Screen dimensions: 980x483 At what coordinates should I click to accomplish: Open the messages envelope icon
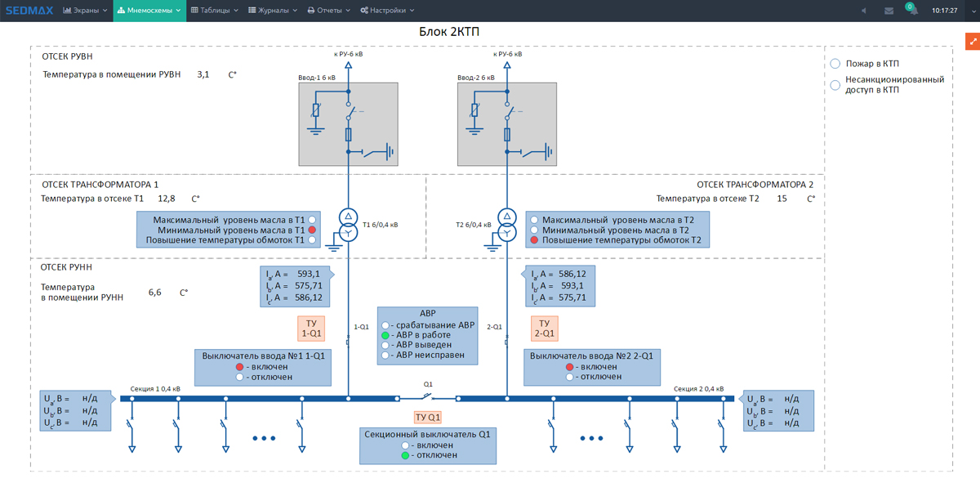tap(889, 11)
